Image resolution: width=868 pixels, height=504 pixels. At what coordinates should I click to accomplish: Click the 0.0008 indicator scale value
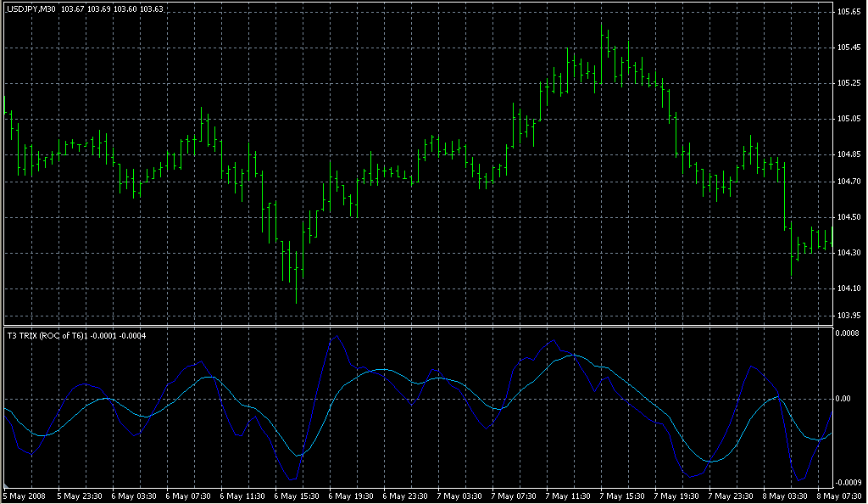pyautogui.click(x=849, y=333)
